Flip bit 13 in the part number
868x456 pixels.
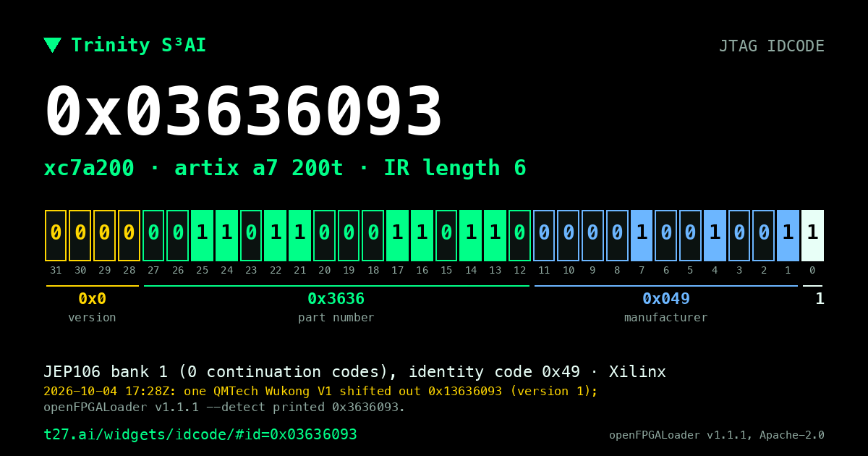pos(495,235)
